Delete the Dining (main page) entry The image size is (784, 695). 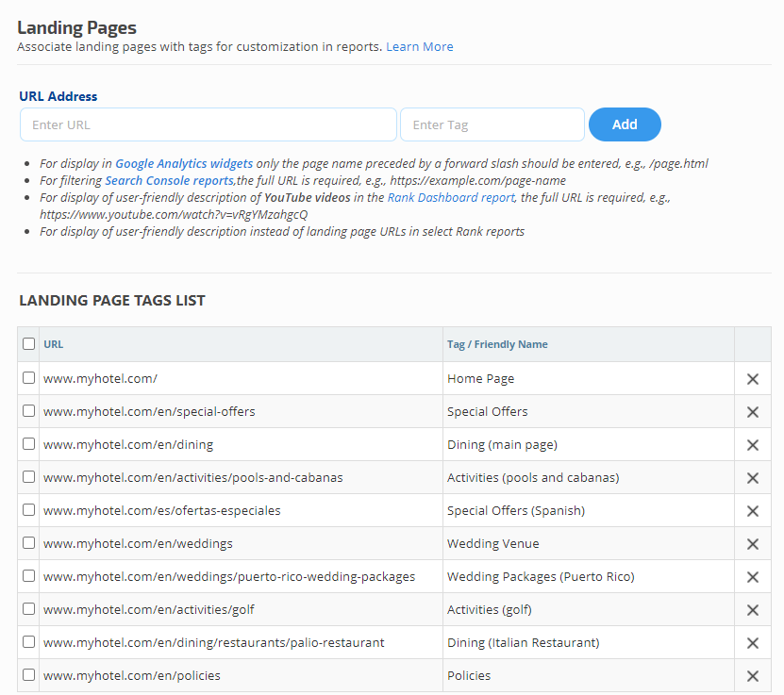(753, 445)
